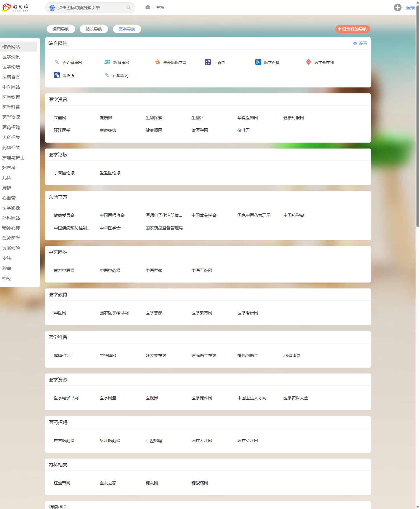The height and width of the screenshot is (509, 420).
Task: Click the 医学百科 blue icon
Action: click(x=258, y=62)
